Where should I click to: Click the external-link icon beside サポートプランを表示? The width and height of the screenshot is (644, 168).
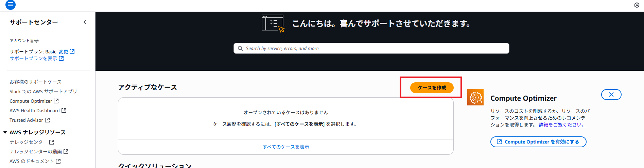(61, 58)
